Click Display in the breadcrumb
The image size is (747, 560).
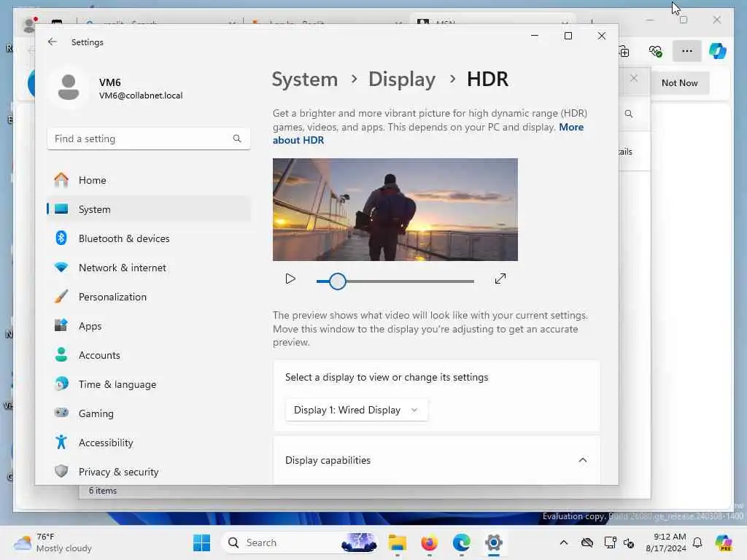[x=402, y=79]
